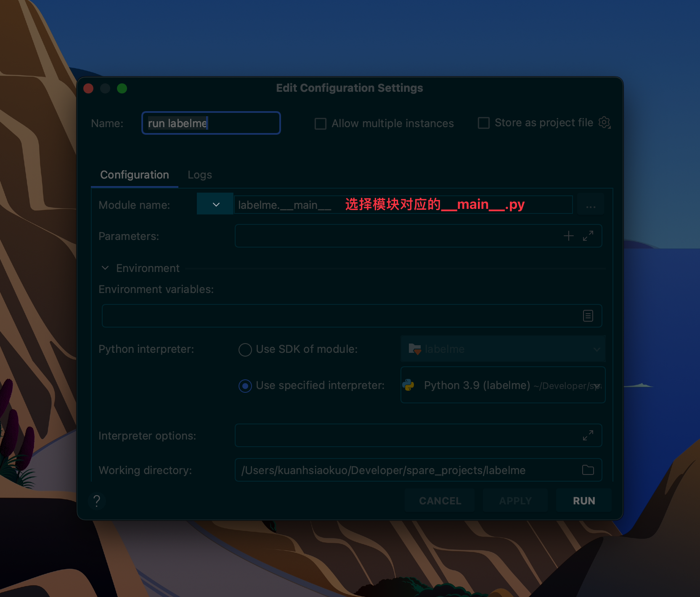Open help with the question mark
This screenshot has height=597, width=700.
pos(97,501)
